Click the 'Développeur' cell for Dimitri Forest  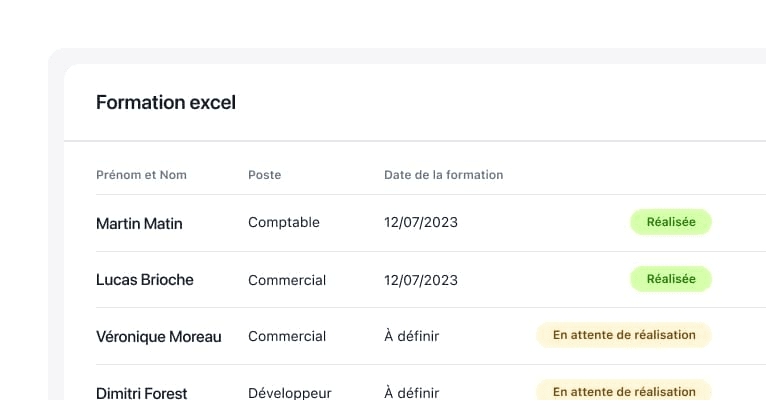pyautogui.click(x=290, y=393)
